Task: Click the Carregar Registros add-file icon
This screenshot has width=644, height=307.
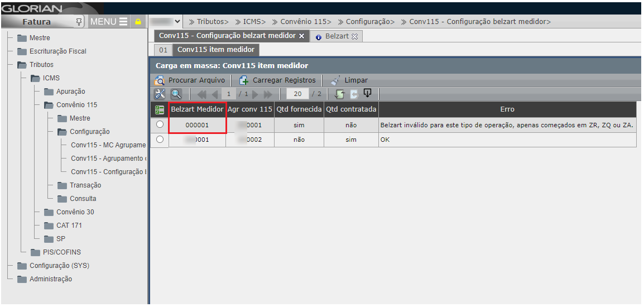Action: (244, 80)
